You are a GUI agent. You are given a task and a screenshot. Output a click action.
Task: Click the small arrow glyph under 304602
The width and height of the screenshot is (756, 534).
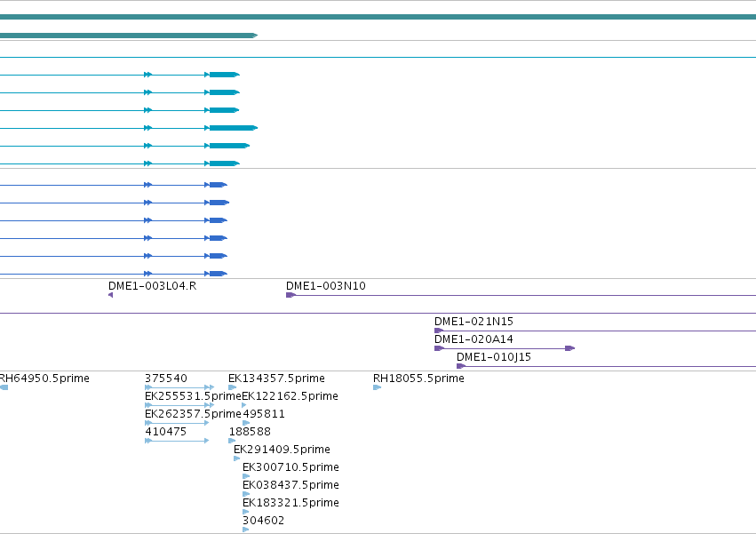coord(246,530)
